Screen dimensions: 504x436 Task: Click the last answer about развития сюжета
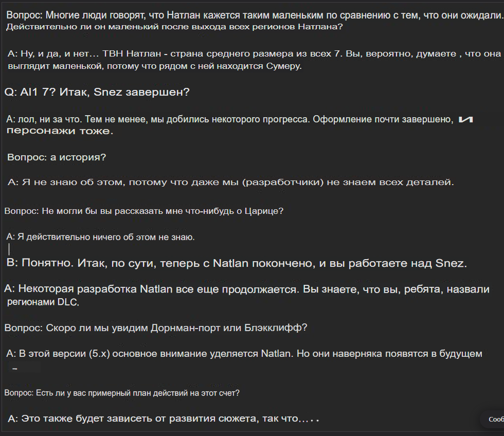164,419
